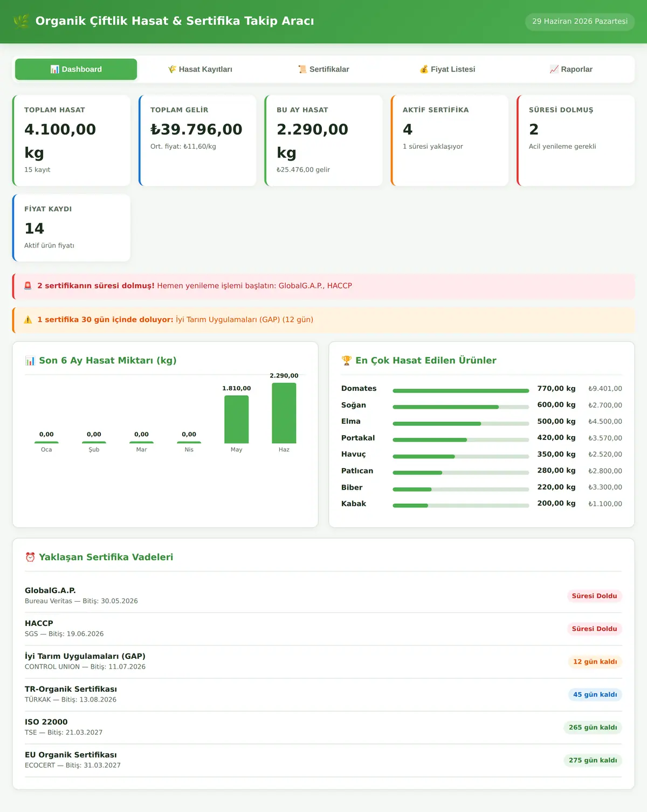Open the Aktif Sertifika card
The height and width of the screenshot is (812, 647).
450,141
